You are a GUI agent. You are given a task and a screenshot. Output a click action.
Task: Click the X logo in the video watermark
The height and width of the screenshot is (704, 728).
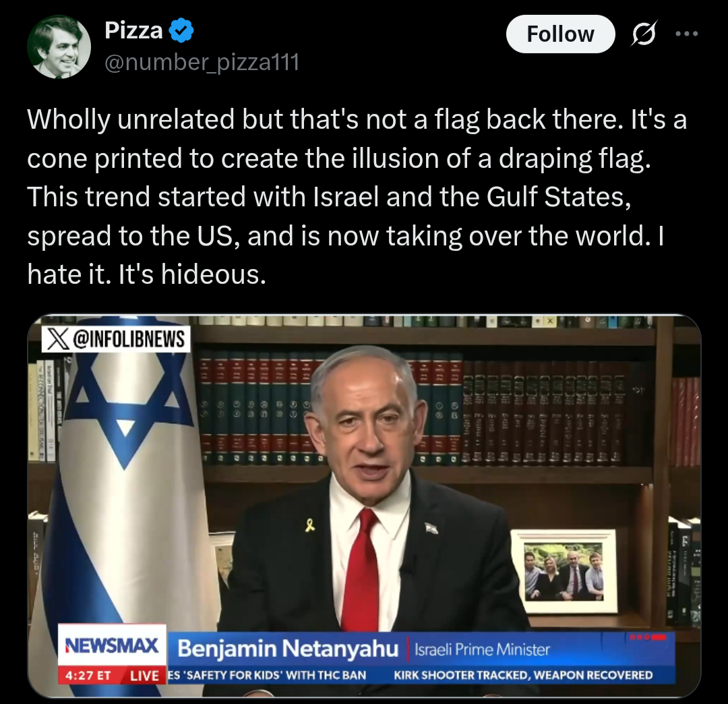[x=58, y=339]
